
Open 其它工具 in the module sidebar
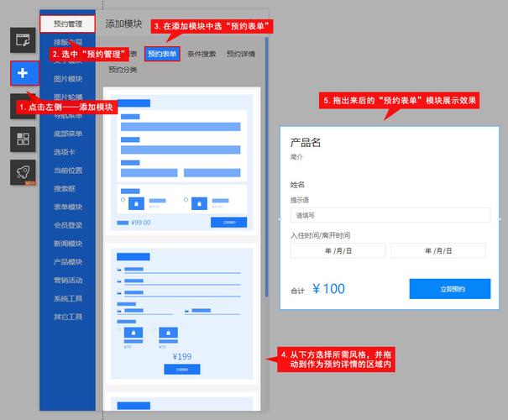(x=68, y=317)
